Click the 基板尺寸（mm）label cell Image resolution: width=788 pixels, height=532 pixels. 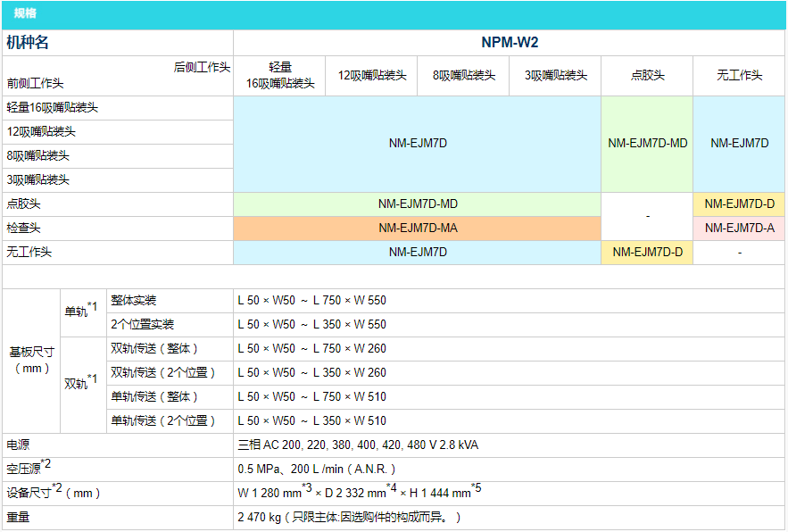tap(31, 360)
